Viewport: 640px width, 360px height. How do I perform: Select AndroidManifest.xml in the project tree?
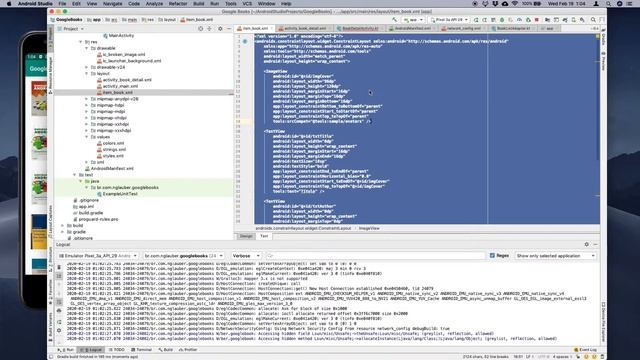(112, 168)
